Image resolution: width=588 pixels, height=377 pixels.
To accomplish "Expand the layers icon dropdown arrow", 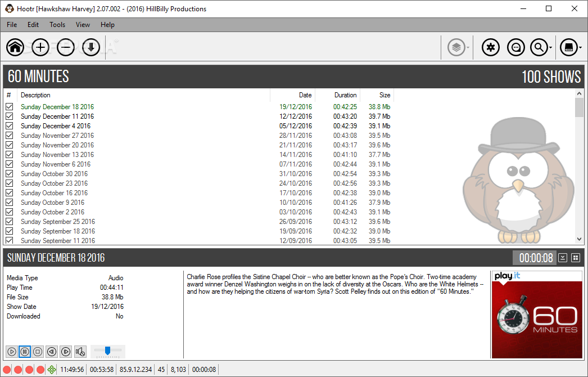I will (x=468, y=48).
